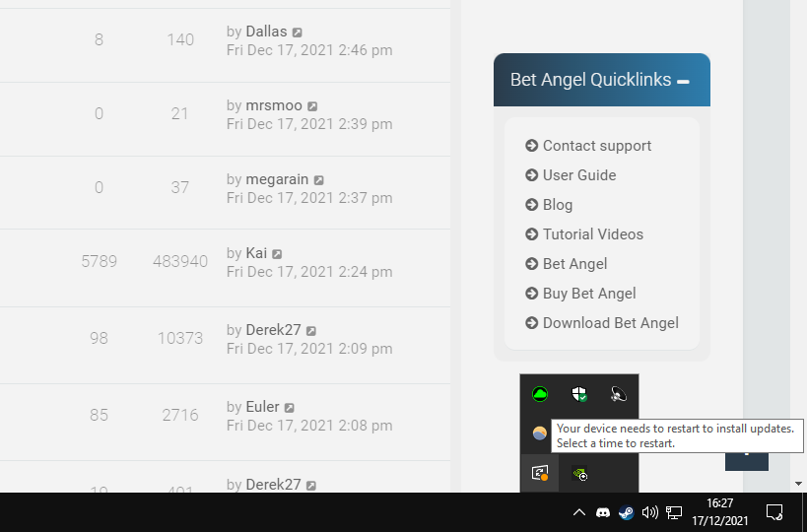Open the network status icon
807x532 pixels.
click(x=674, y=512)
